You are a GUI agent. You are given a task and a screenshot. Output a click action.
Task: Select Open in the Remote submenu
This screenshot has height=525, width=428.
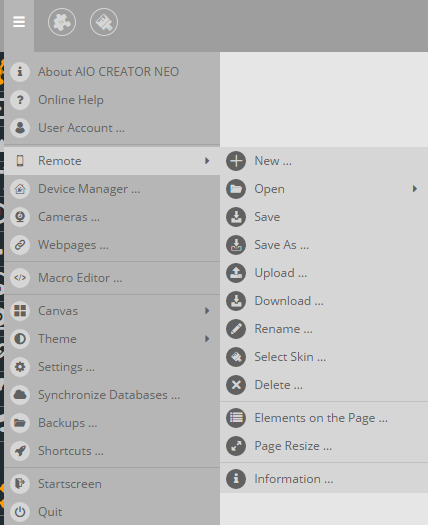(x=324, y=189)
